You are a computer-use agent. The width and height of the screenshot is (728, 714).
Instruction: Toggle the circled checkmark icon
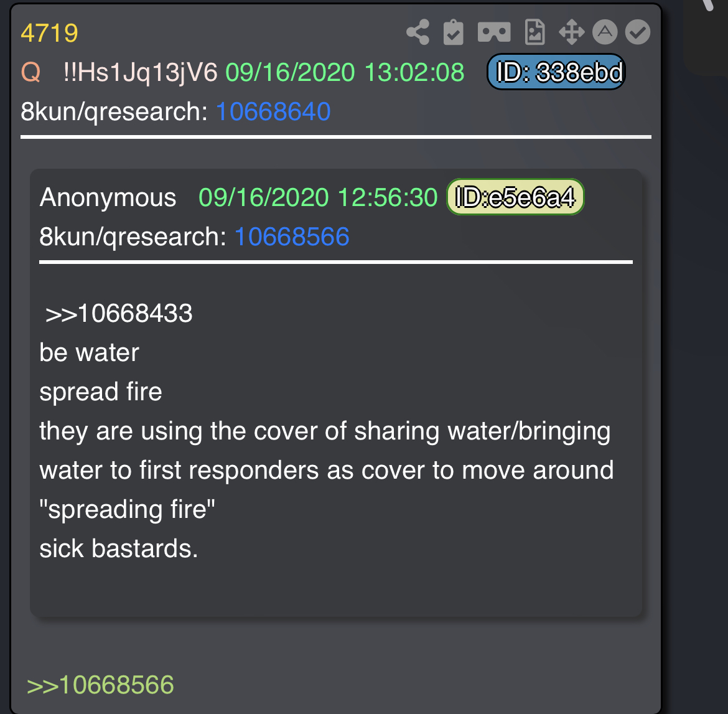click(x=637, y=32)
